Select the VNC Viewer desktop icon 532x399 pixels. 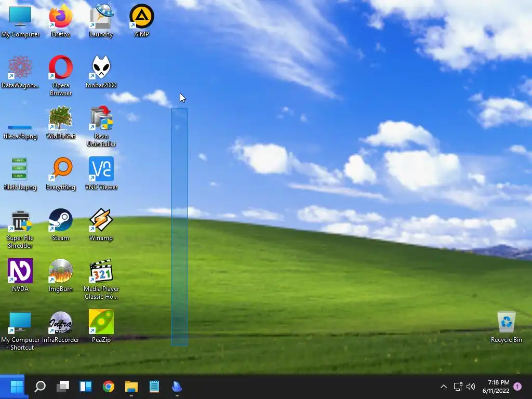(101, 174)
